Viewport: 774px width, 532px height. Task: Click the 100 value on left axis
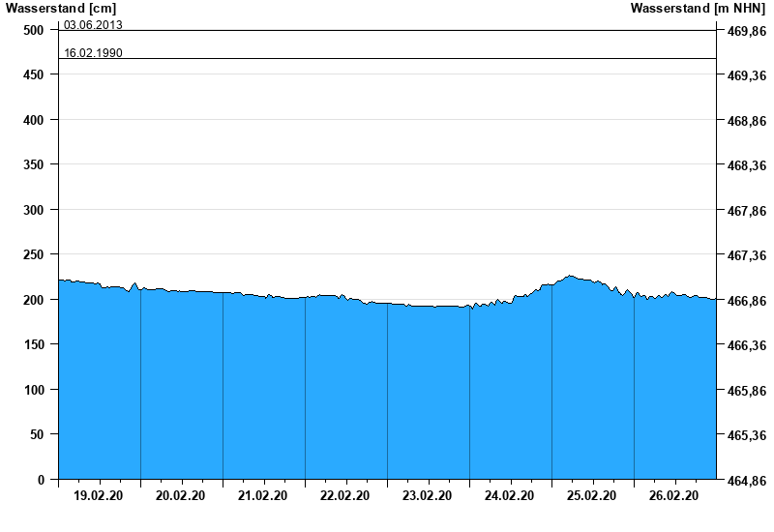click(34, 390)
